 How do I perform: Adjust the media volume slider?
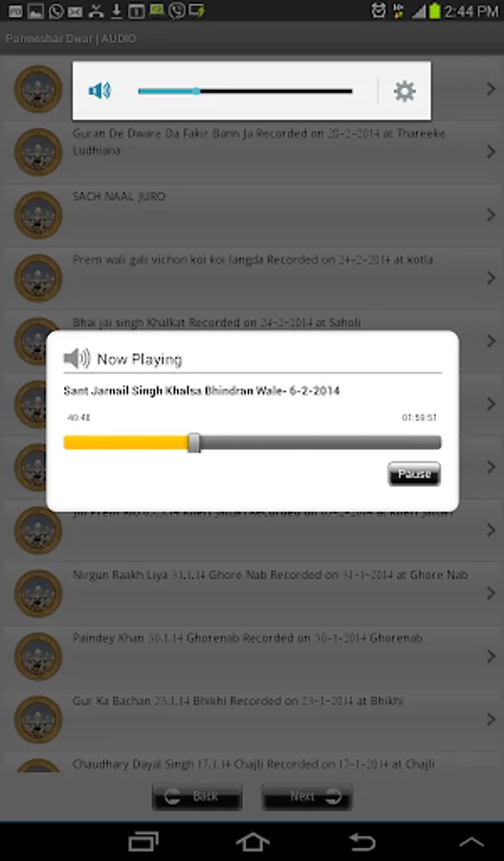click(245, 91)
